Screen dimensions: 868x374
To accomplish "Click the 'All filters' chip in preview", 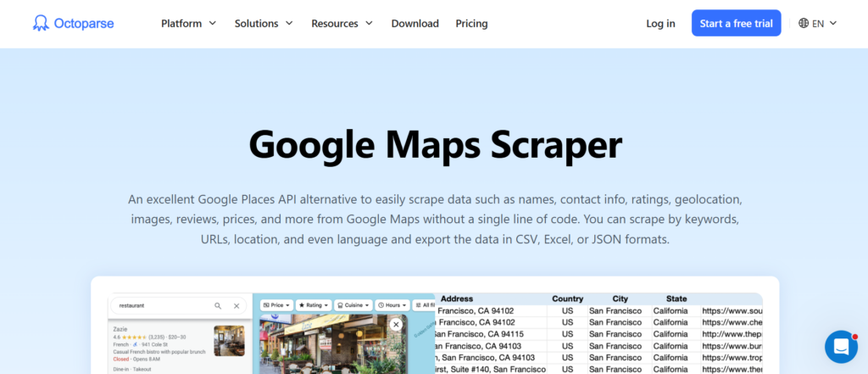I will pos(424,305).
